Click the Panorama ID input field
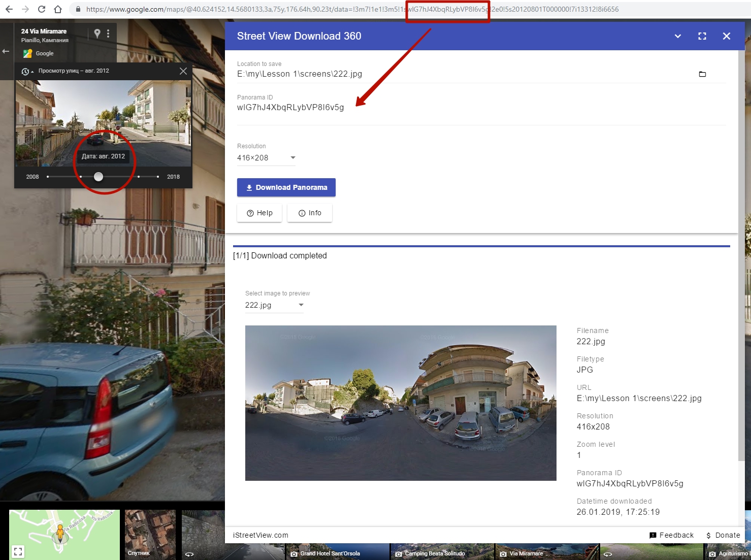This screenshot has height=560, width=751. click(x=481, y=108)
